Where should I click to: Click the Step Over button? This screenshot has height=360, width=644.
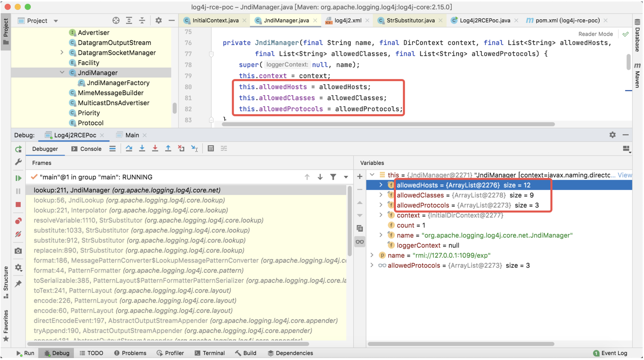(x=129, y=149)
